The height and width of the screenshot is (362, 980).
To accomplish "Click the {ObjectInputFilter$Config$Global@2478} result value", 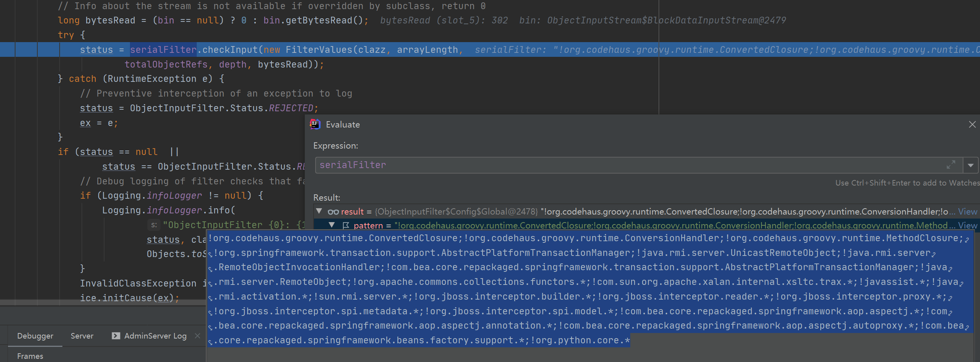I will 456,211.
